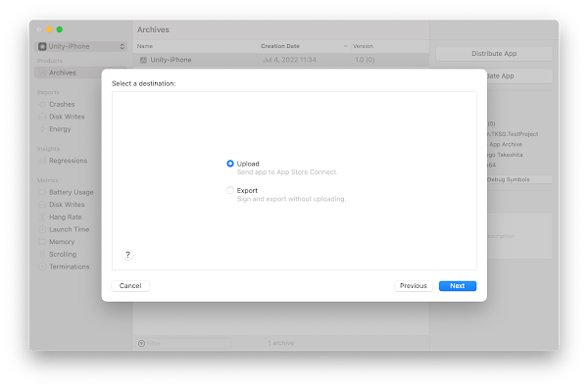The image size is (588, 389).
Task: Select Archives in the sidebar
Action: click(x=68, y=73)
